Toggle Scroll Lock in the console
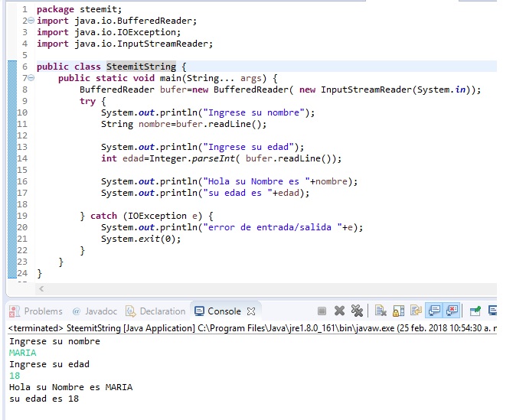Screen dimensions: 526x420 (398, 311)
